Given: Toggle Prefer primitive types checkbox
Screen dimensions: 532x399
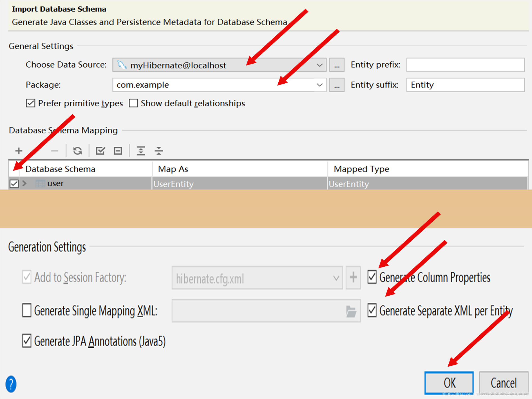Looking at the screenshot, I should [x=31, y=103].
